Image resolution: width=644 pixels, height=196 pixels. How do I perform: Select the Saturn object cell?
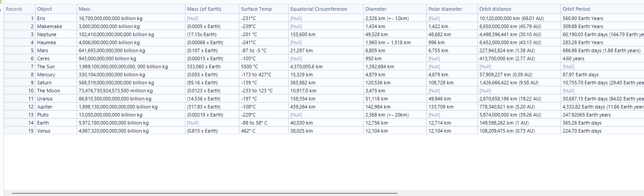point(55,83)
